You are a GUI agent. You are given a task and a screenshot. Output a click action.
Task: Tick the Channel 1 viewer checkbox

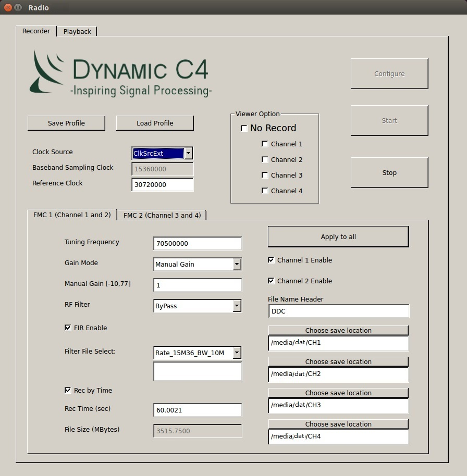pos(265,144)
